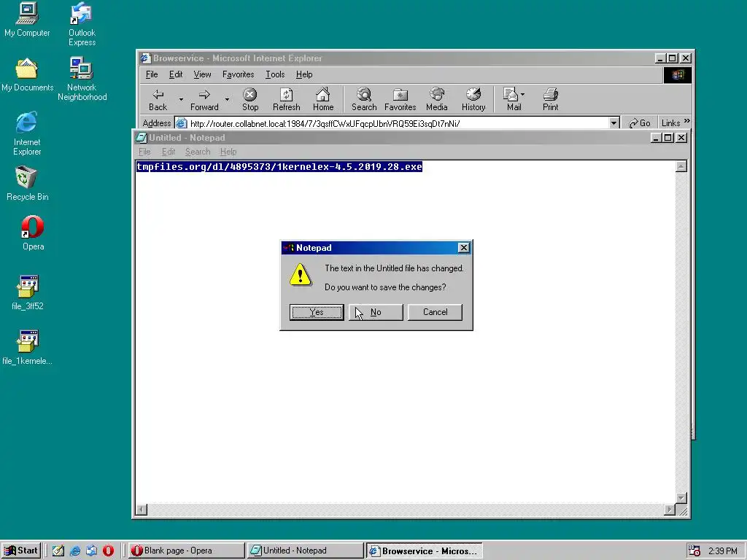Launch Opera from desktop shortcut

[x=33, y=233]
